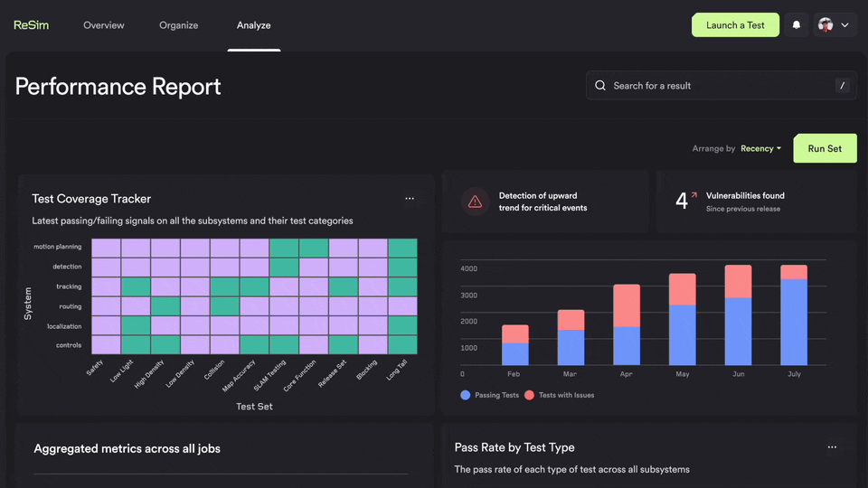Click the red warning triangle icon
This screenshot has height=488, width=868.
475,202
